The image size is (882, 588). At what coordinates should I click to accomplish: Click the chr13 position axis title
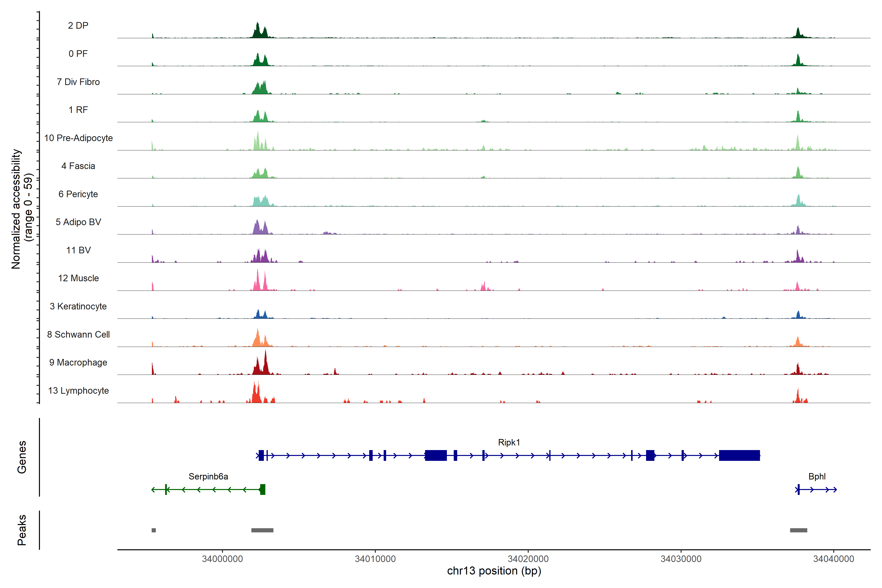[x=494, y=571]
